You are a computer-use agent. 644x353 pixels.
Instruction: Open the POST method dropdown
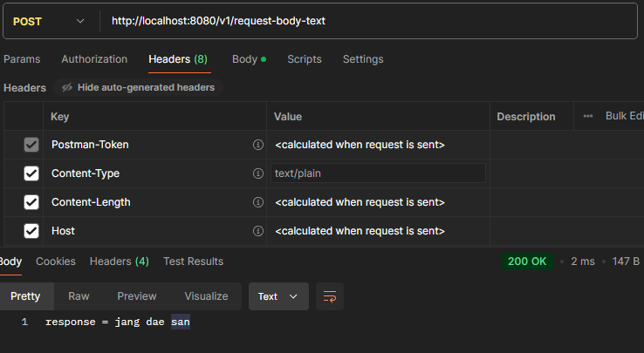pos(49,20)
